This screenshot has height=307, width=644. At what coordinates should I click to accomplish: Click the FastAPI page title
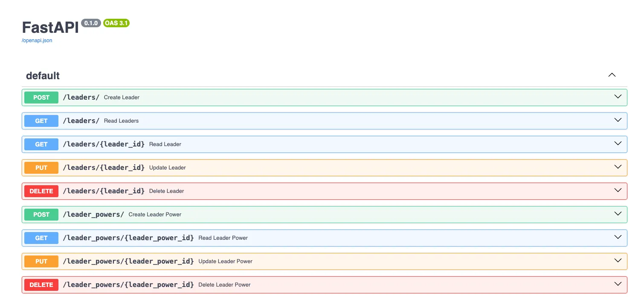(50, 27)
